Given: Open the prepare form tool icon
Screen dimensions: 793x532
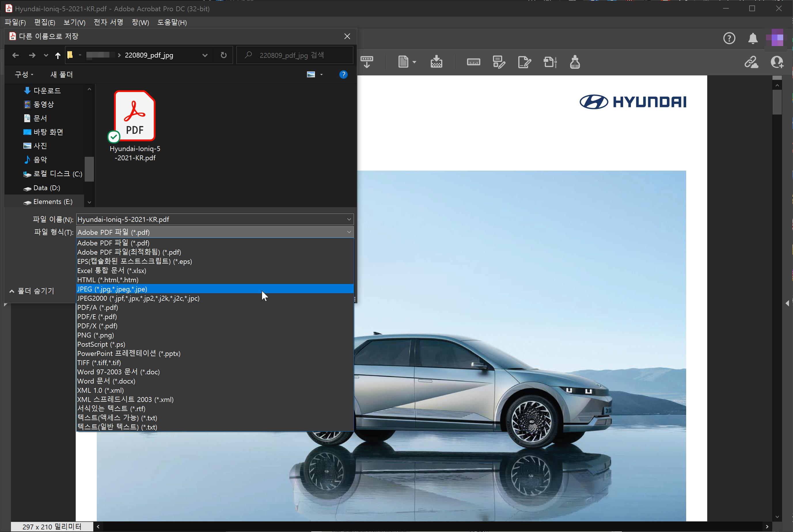Looking at the screenshot, I should coord(499,62).
